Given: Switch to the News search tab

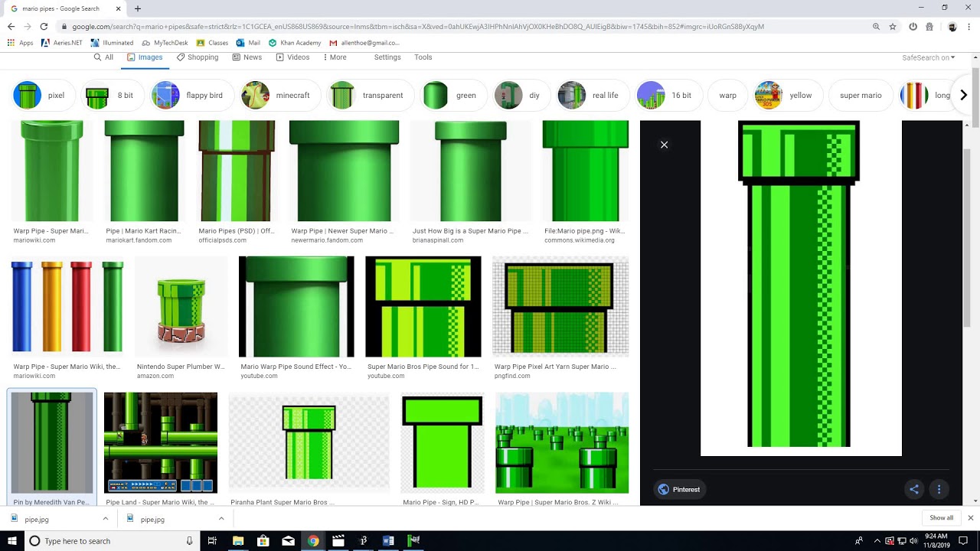Looking at the screenshot, I should pos(247,57).
